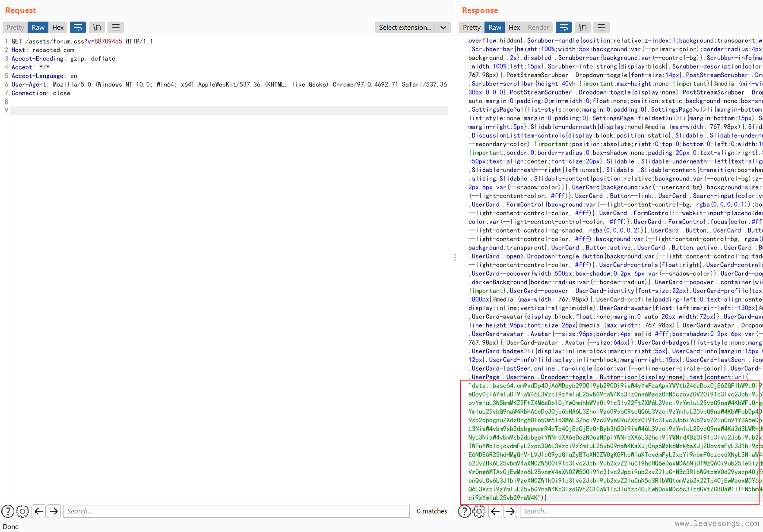This screenshot has height=532, width=763.
Task: Expand the Select extension dropdown
Action: pyautogui.click(x=405, y=28)
